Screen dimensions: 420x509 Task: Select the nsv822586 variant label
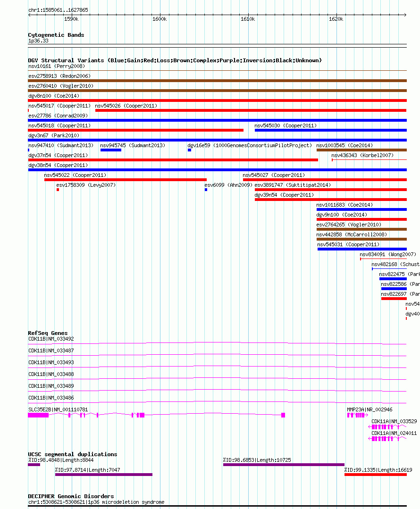coord(401,284)
